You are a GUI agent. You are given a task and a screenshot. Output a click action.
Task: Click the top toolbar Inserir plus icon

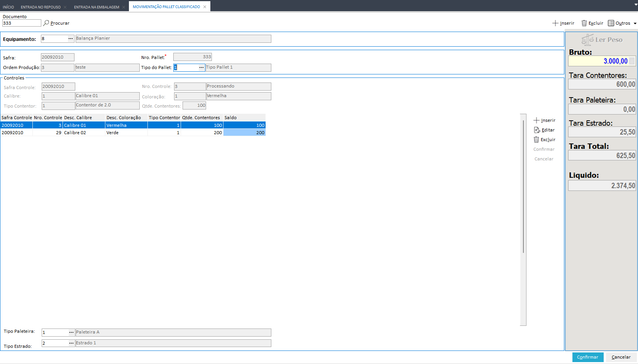pyautogui.click(x=555, y=23)
